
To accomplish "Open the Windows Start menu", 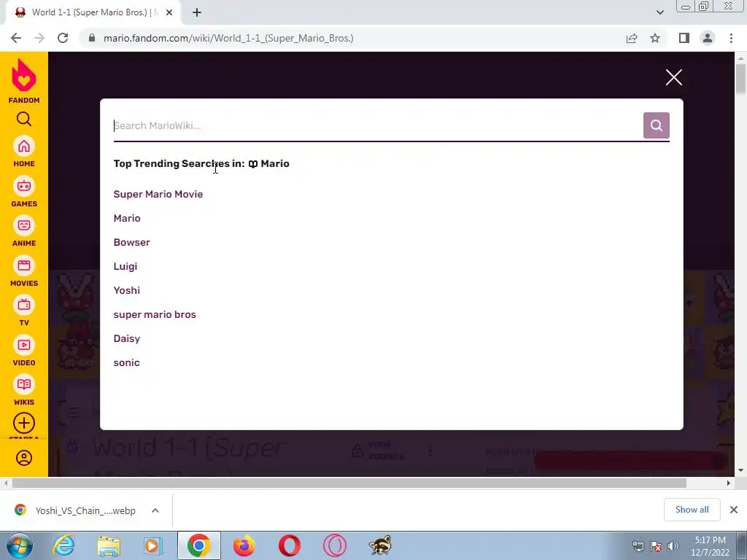I will [x=19, y=545].
